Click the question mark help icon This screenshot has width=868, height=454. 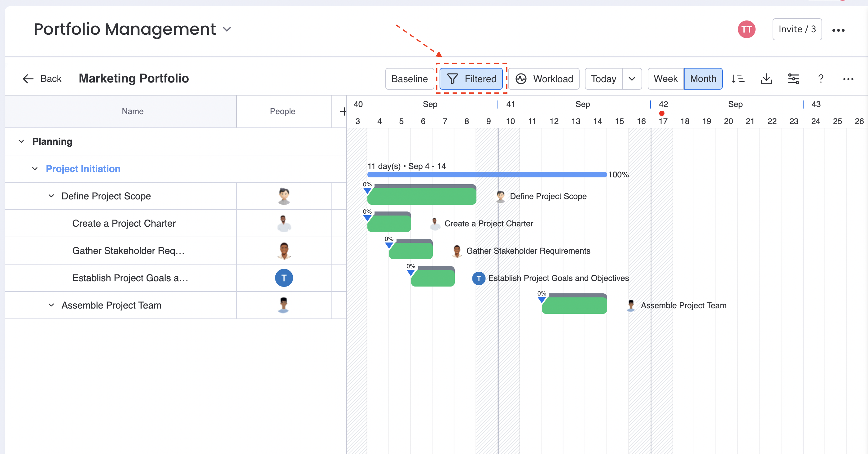click(821, 79)
